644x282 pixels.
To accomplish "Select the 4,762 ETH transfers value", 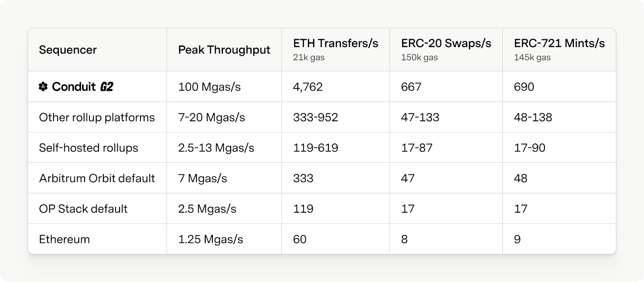I will pos(308,87).
